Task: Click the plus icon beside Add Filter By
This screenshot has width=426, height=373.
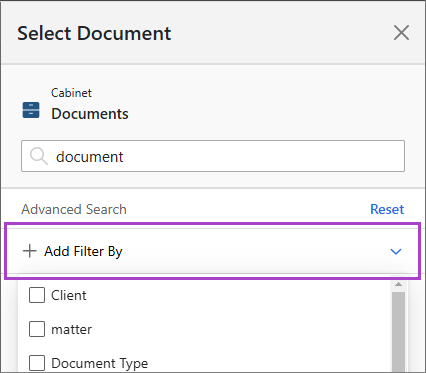Action: tap(29, 251)
